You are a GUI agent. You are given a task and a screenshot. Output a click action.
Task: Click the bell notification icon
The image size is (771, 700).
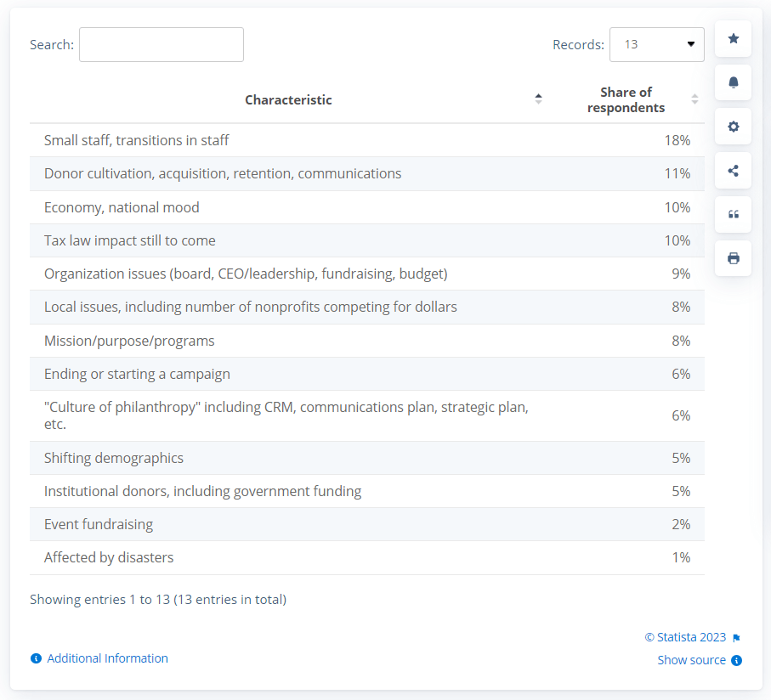click(x=733, y=82)
